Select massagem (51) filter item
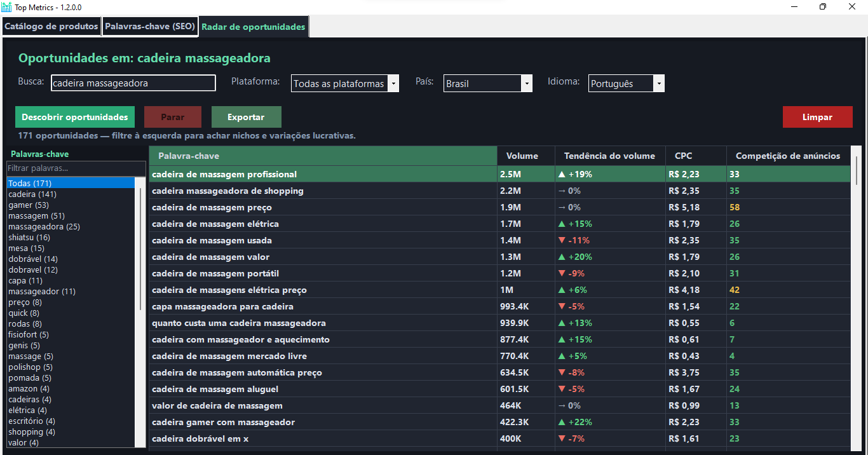Screen dimensions: 868x455 pos(71,215)
